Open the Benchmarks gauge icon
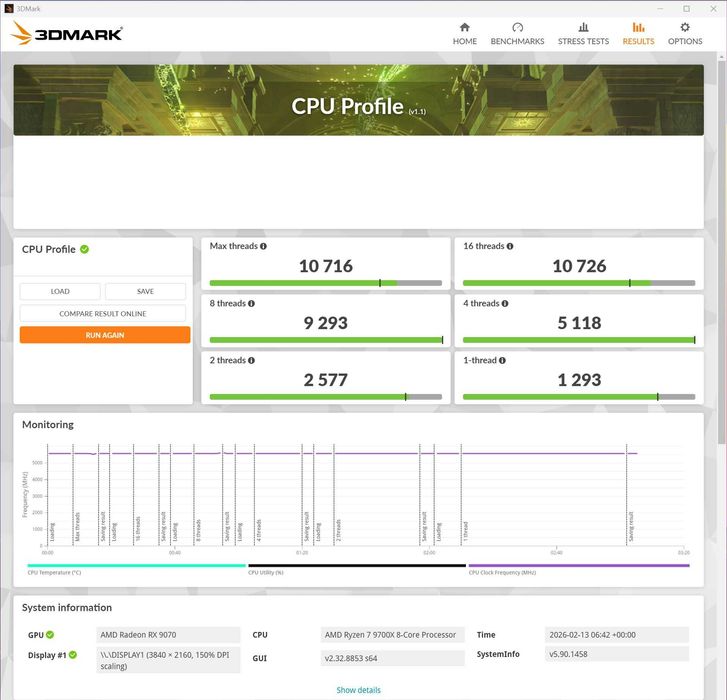This screenshot has width=727, height=700. pos(517,27)
